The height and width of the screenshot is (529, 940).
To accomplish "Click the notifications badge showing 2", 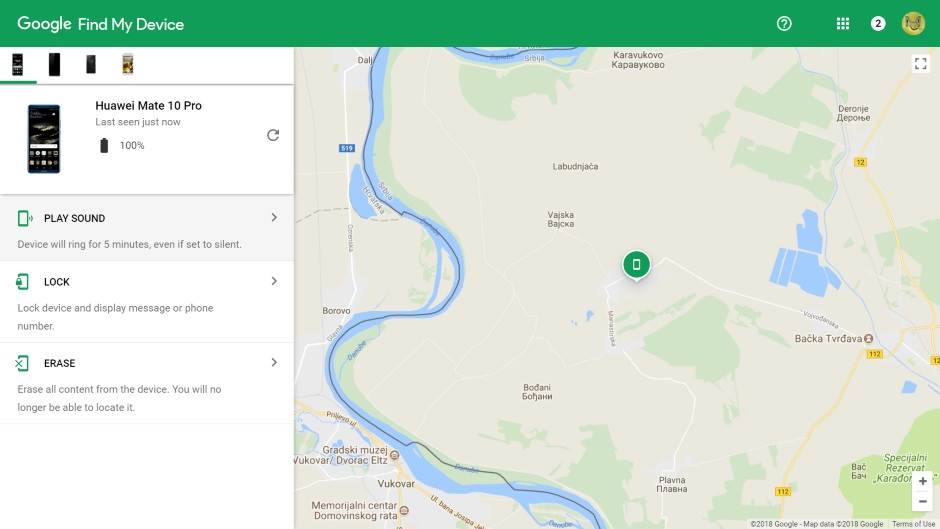I will point(878,23).
